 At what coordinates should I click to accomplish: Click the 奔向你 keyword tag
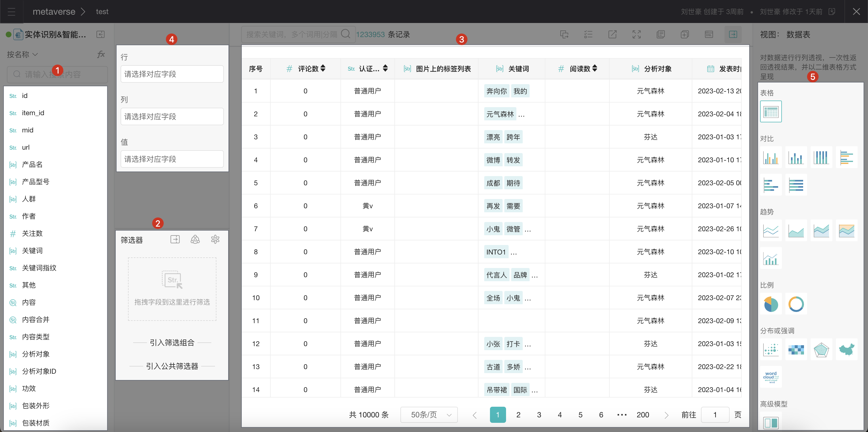point(496,91)
